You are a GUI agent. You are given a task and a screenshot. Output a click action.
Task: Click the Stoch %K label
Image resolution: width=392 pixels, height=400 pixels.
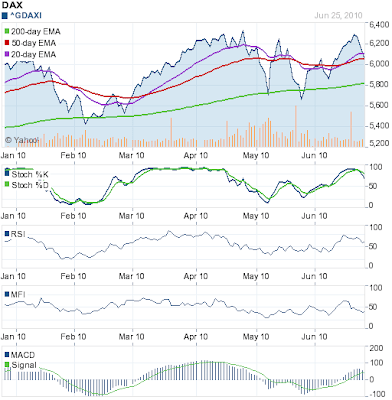30,174
